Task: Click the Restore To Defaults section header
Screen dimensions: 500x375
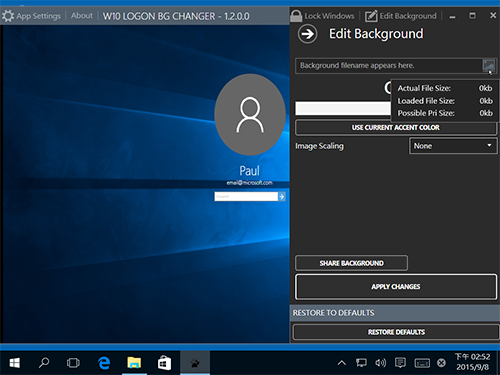Action: pos(395,313)
